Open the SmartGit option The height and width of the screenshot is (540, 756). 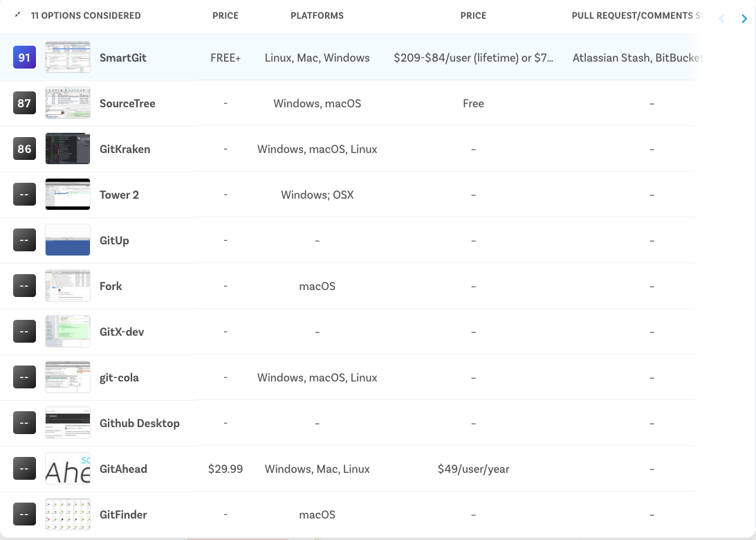tap(123, 58)
